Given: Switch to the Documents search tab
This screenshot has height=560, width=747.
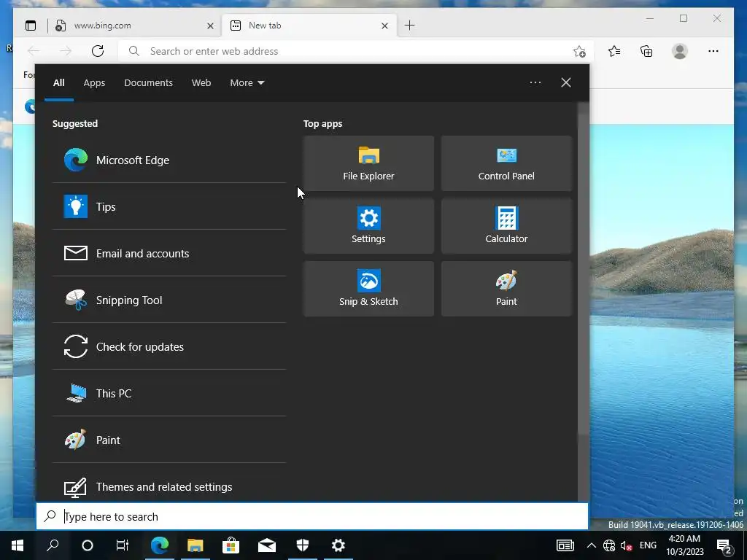Looking at the screenshot, I should click(x=148, y=83).
